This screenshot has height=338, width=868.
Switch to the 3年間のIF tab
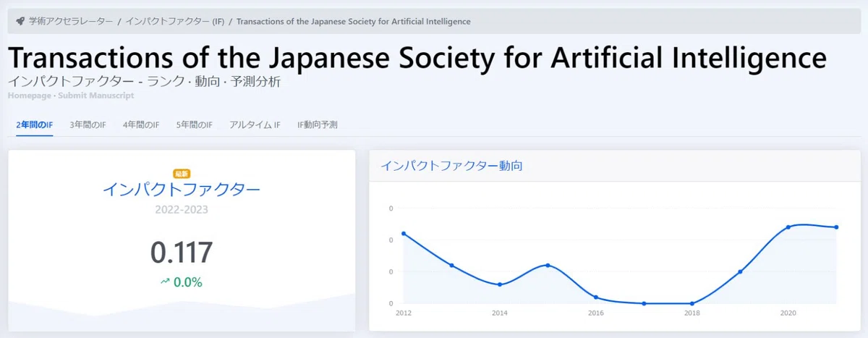(x=88, y=124)
